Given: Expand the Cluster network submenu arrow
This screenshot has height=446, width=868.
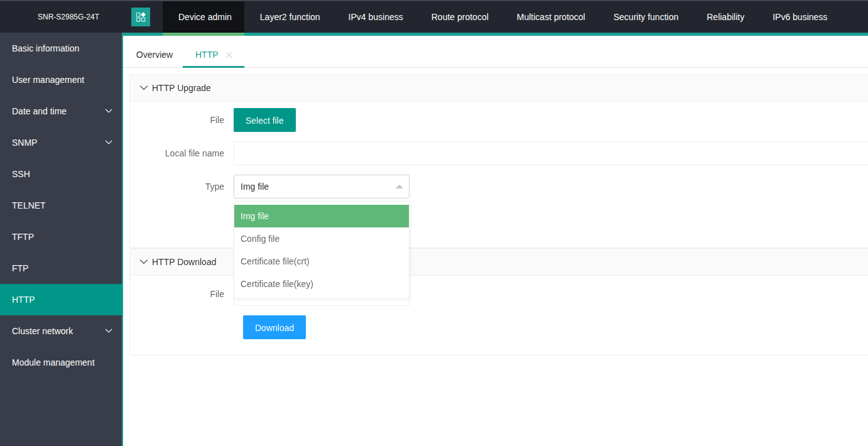Looking at the screenshot, I should [x=109, y=331].
